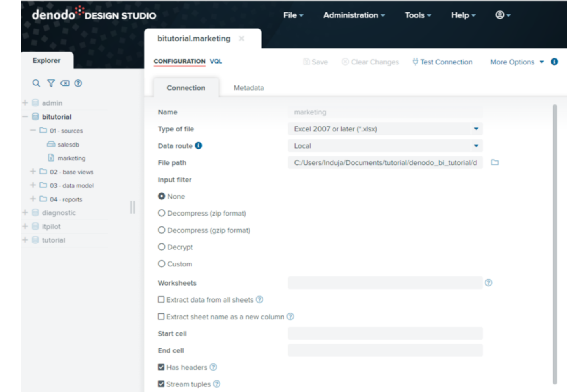Close the bitutorial.marketing tab
The height and width of the screenshot is (392, 588).
point(242,39)
